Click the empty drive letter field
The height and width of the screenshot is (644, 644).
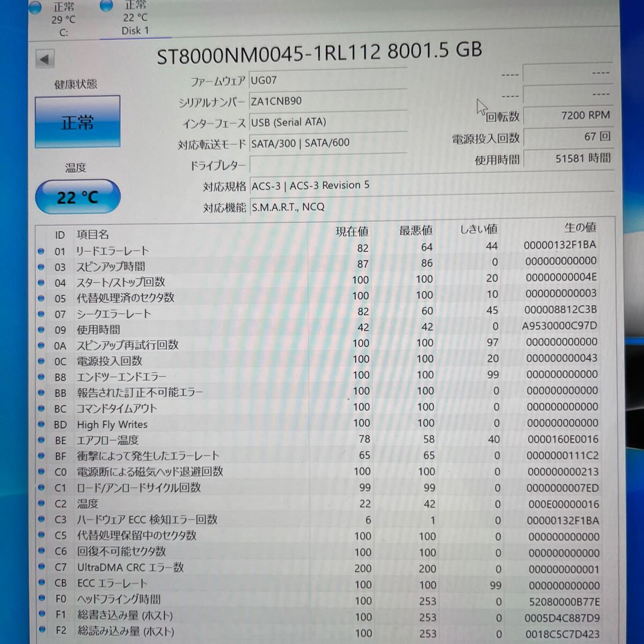pyautogui.click(x=328, y=164)
